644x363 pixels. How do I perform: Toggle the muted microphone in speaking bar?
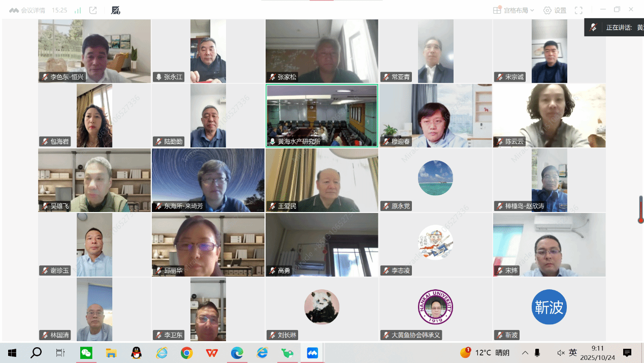pyautogui.click(x=593, y=27)
